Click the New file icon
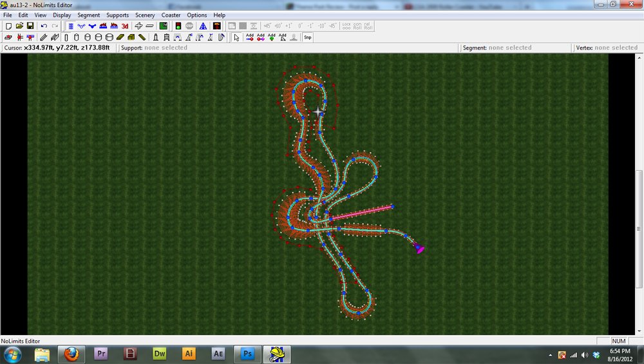Viewport: 644px width, 364px height. pos(8,26)
